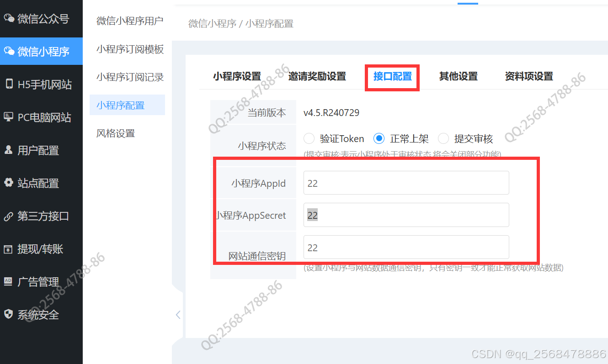Click the 小程序状态 label
The height and width of the screenshot is (364, 608).
pyautogui.click(x=262, y=146)
